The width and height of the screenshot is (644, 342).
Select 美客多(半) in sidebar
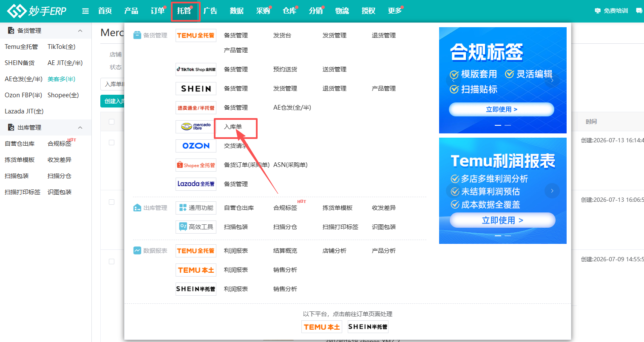pyautogui.click(x=62, y=79)
